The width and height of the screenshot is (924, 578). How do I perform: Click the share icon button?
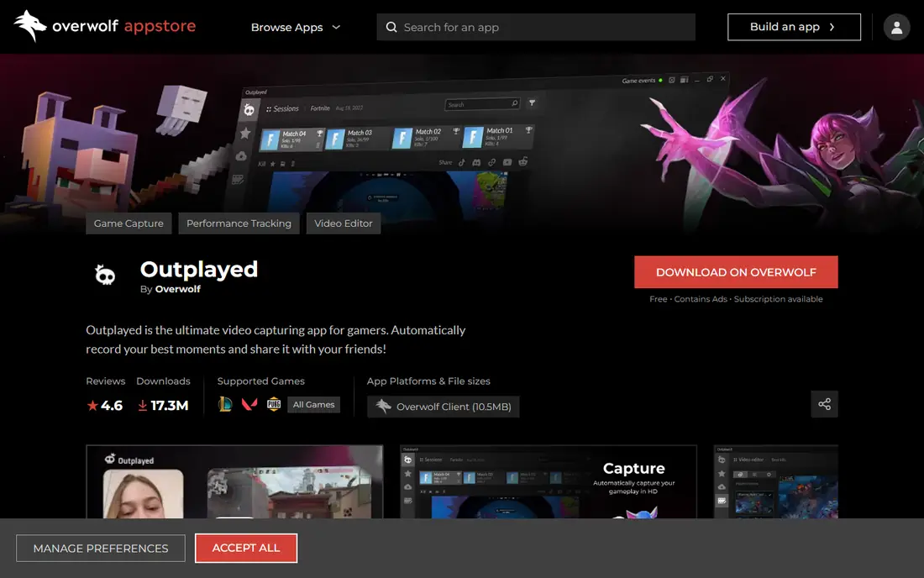point(824,404)
